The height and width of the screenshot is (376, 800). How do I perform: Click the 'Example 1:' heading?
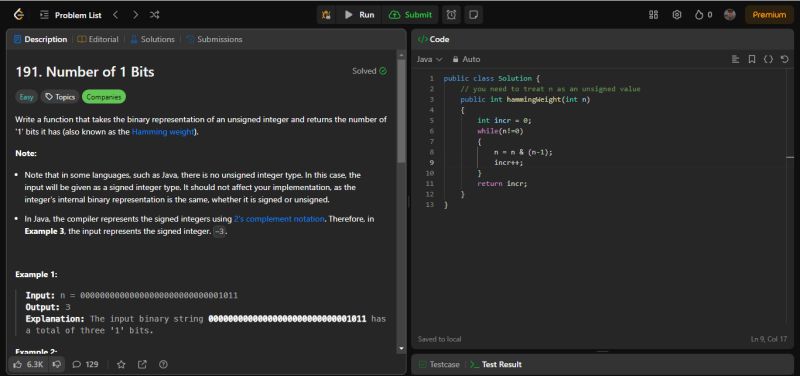pos(36,274)
